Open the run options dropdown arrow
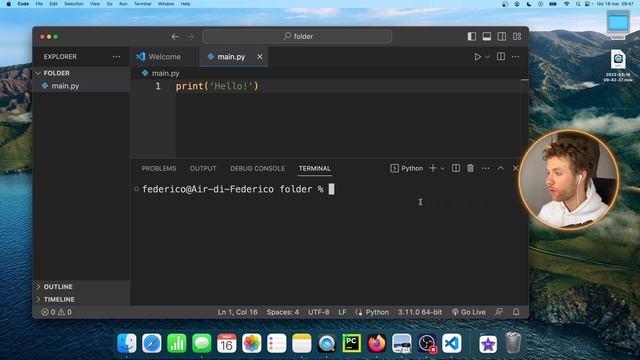Image resolution: width=640 pixels, height=360 pixels. coord(487,57)
